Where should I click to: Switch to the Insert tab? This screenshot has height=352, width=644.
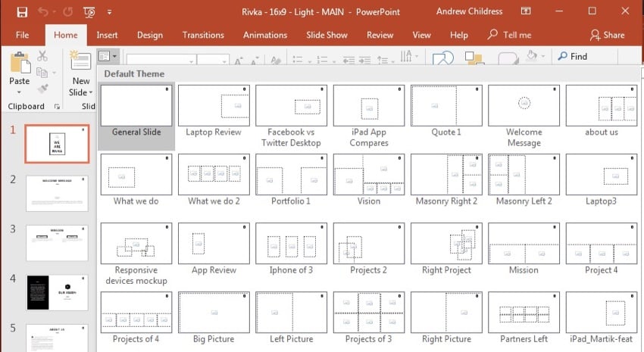coord(107,36)
